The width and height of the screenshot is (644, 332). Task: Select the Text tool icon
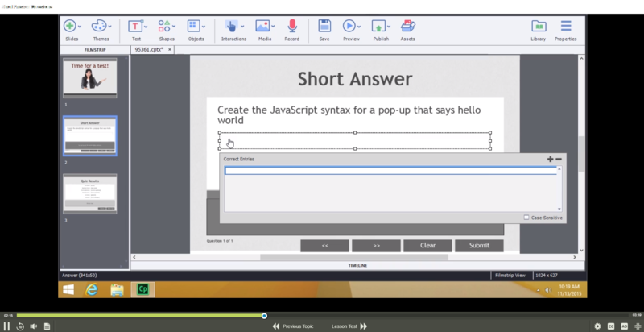click(x=134, y=27)
